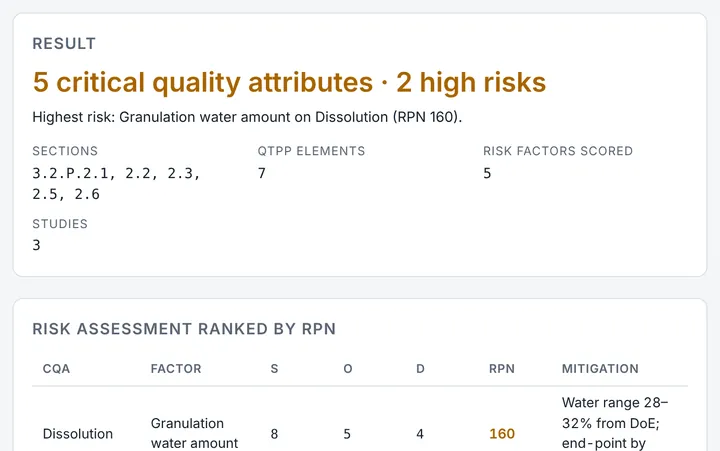Click the O column header

point(348,369)
